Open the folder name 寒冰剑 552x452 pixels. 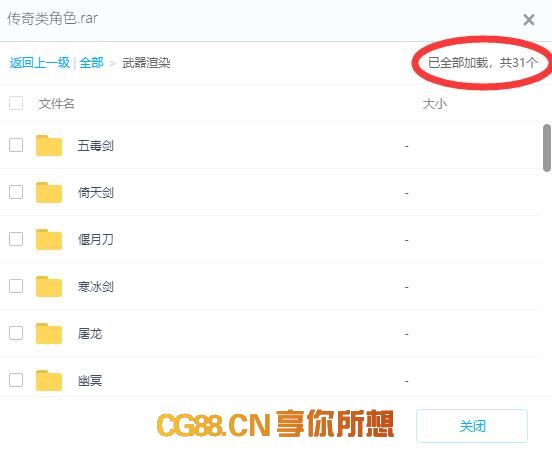click(x=95, y=287)
